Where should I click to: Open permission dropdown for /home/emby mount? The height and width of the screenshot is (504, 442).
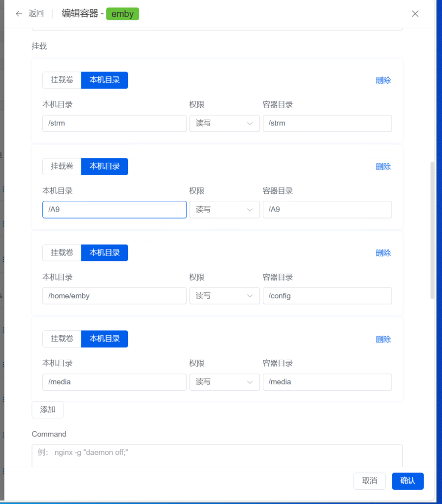(x=224, y=296)
